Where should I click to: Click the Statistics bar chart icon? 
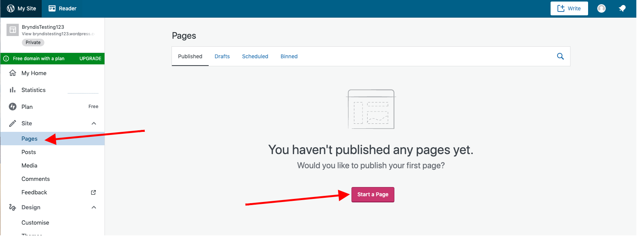[x=13, y=90]
